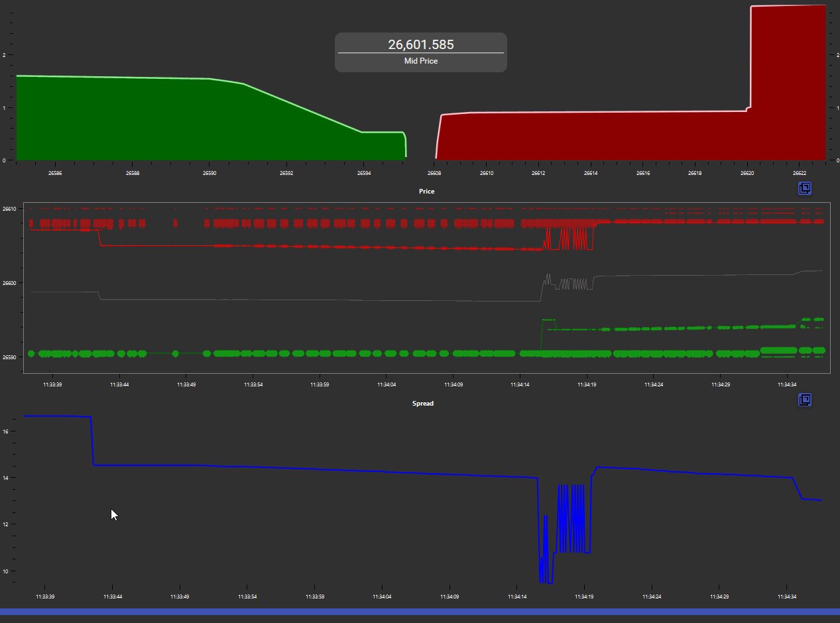Click the Price chart title label
This screenshot has height=623, width=840.
pyautogui.click(x=426, y=191)
